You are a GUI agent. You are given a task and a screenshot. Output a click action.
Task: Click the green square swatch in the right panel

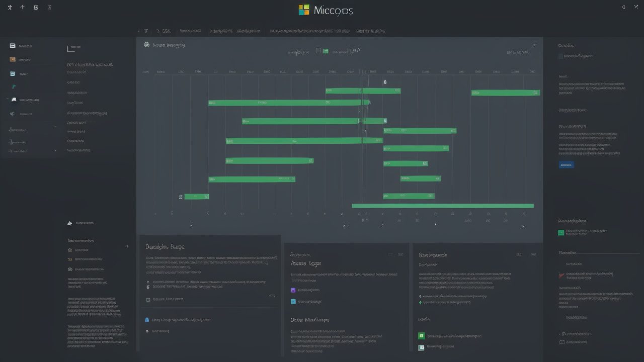[x=561, y=232]
